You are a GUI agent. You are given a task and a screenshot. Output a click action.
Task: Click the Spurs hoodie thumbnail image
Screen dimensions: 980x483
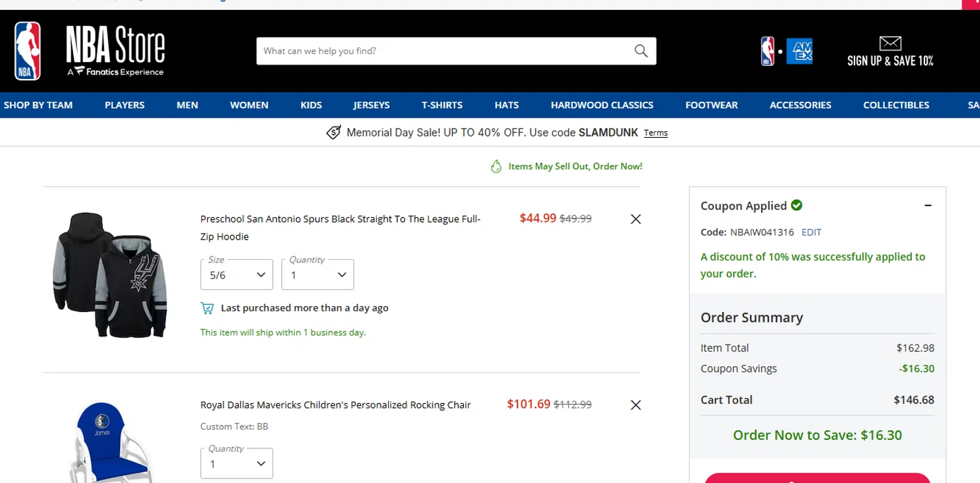point(110,275)
